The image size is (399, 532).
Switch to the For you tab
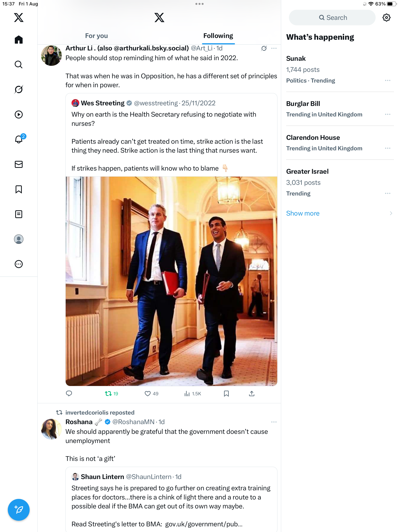click(96, 36)
